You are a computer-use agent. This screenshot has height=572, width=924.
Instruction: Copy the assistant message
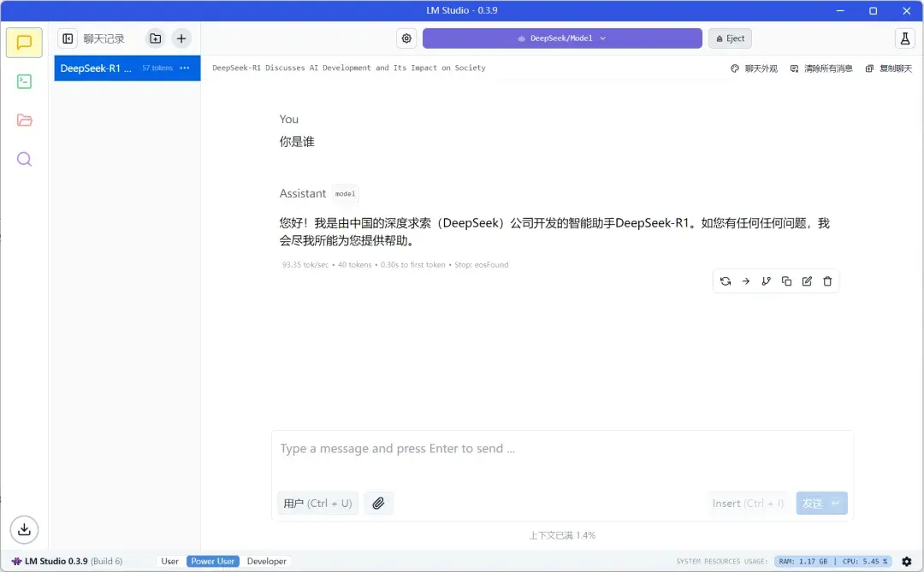[787, 281]
